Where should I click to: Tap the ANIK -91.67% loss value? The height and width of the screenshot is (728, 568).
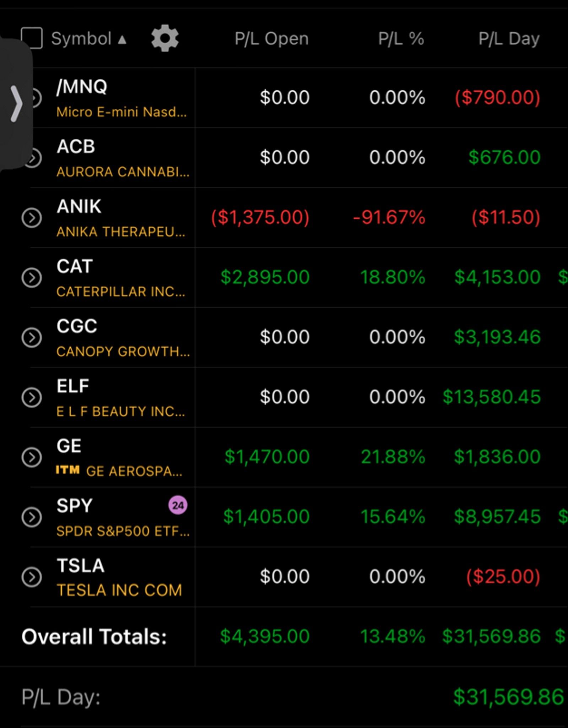[389, 217]
